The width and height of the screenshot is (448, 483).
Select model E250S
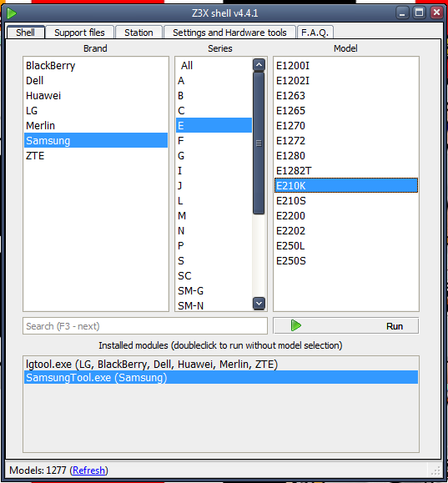[x=346, y=260]
